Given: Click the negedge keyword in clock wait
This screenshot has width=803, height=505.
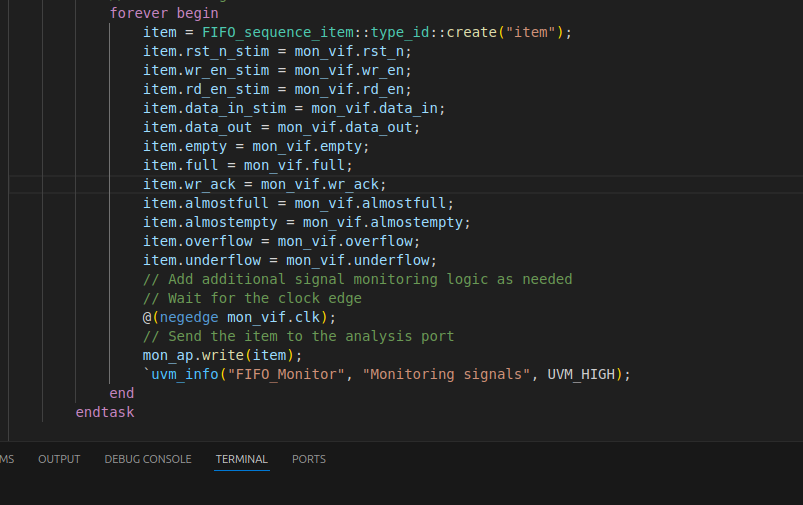Looking at the screenshot, I should pyautogui.click(x=189, y=317).
